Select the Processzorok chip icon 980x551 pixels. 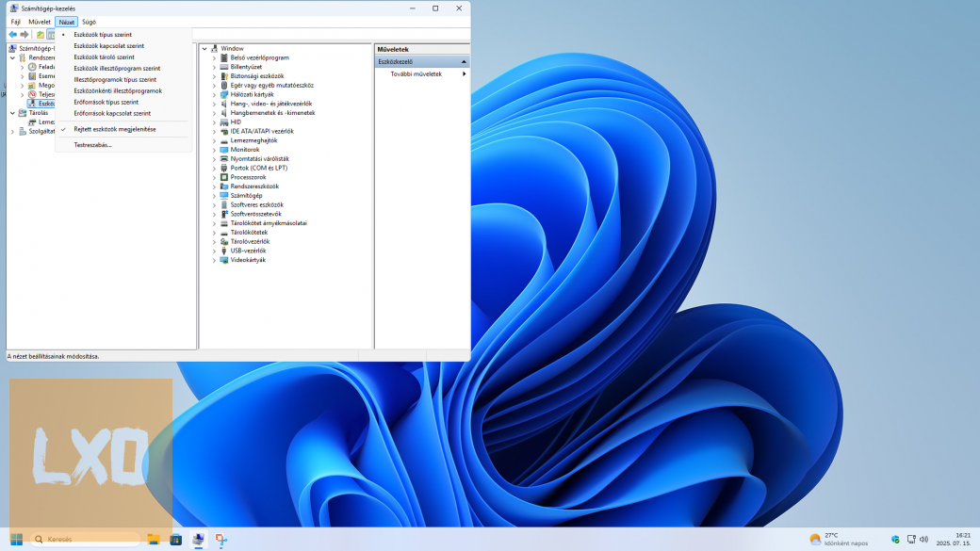pyautogui.click(x=223, y=177)
